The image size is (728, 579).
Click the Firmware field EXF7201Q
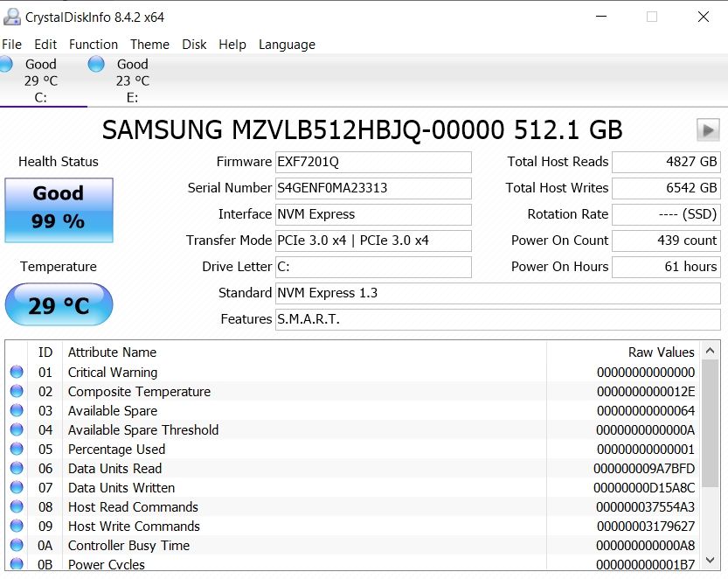pyautogui.click(x=373, y=162)
